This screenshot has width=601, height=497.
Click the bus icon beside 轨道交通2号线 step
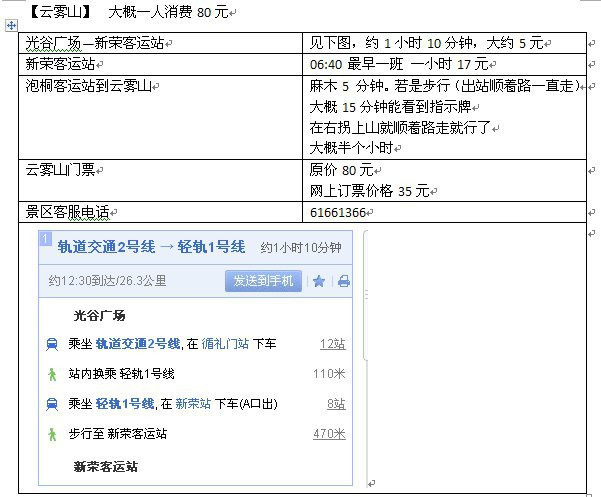(x=51, y=344)
